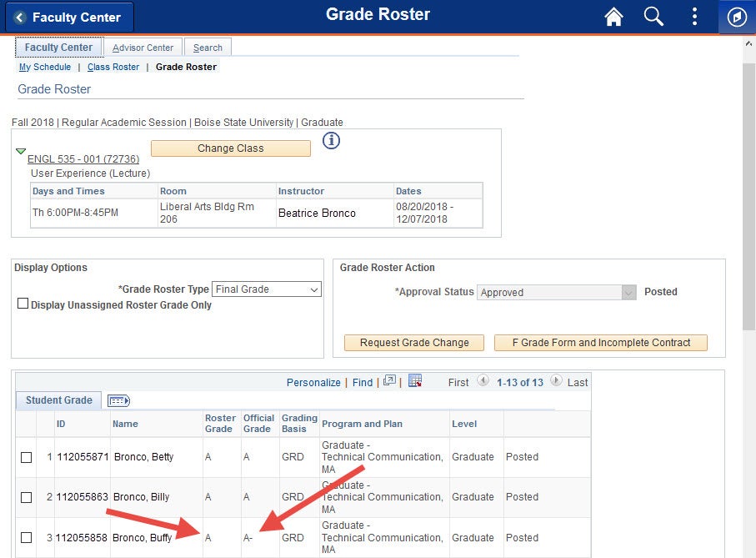Switch to the Faculty Center tab
756x558 pixels.
point(59,48)
